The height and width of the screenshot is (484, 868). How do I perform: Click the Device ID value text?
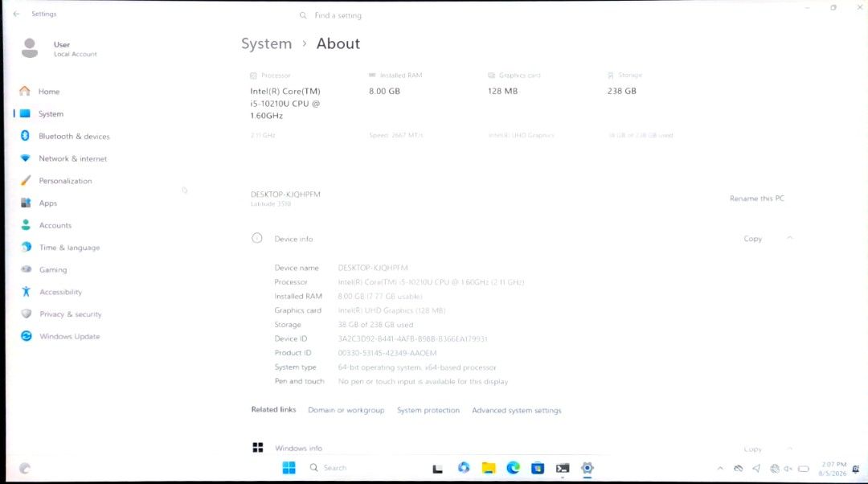[x=412, y=339]
